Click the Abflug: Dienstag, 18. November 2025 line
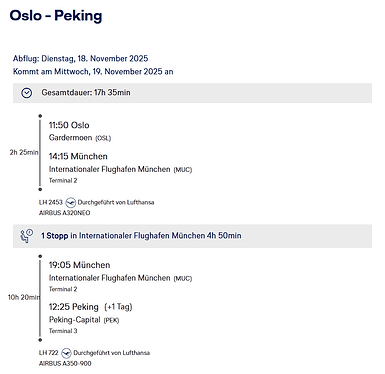The width and height of the screenshot is (385, 374). coord(80,59)
